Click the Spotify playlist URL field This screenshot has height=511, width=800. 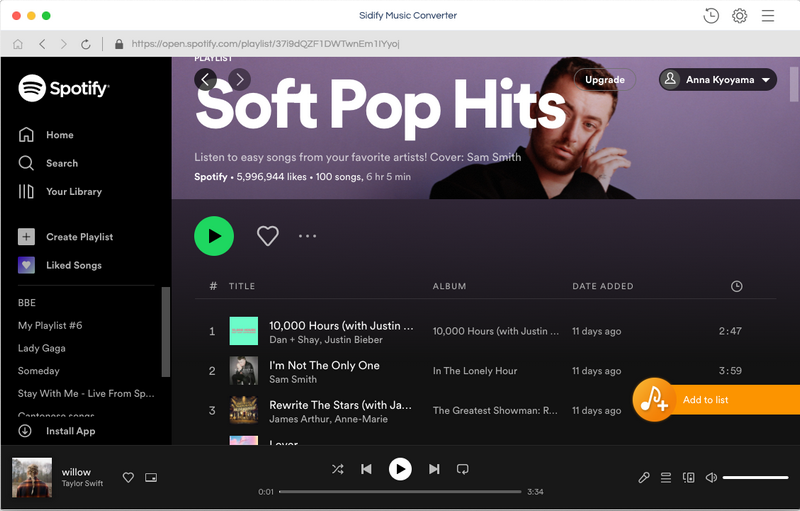tap(265, 44)
